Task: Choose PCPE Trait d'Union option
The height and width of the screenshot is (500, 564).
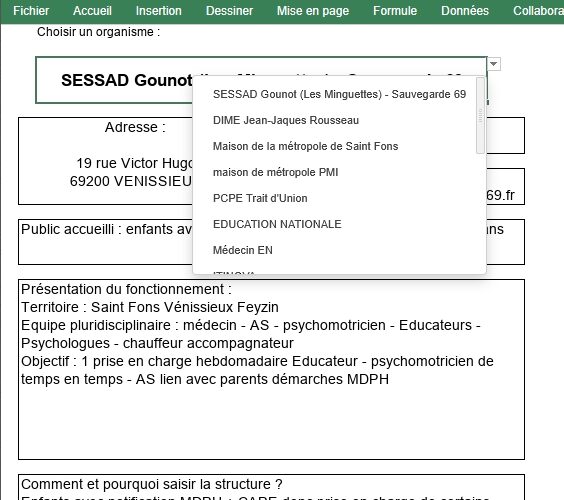Action: click(x=260, y=198)
